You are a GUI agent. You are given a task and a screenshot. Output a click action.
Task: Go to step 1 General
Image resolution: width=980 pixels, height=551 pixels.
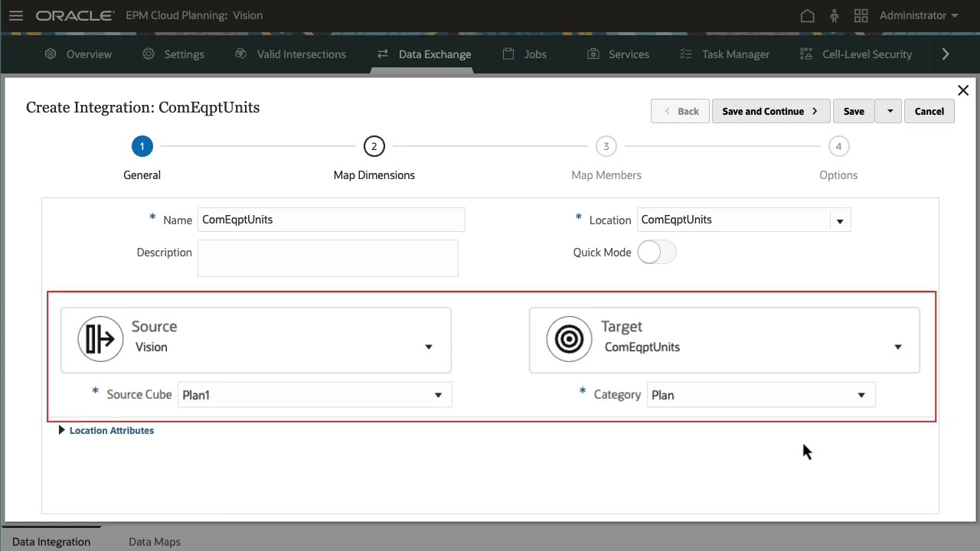[x=142, y=146]
